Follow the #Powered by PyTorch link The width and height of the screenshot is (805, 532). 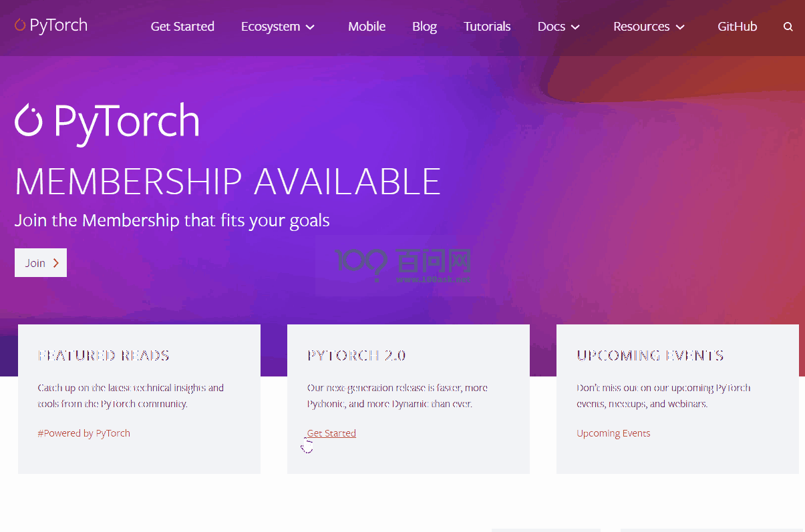coord(84,433)
